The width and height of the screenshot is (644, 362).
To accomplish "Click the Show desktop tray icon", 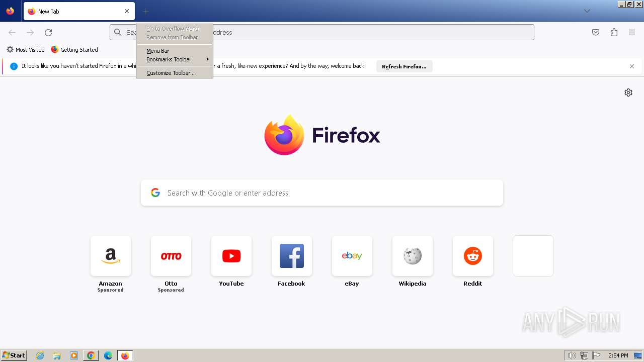I will [638, 355].
